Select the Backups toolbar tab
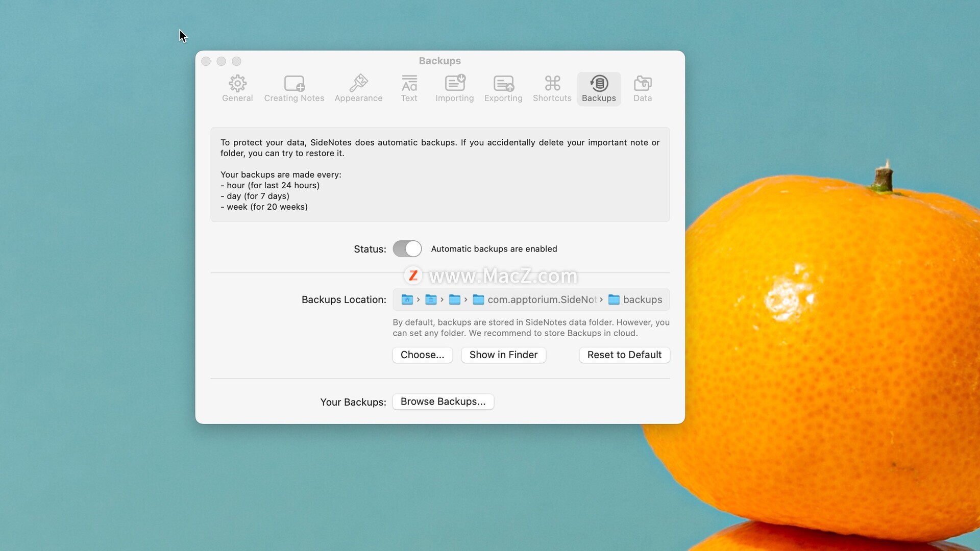Screen dimensions: 980x551 (599, 89)
